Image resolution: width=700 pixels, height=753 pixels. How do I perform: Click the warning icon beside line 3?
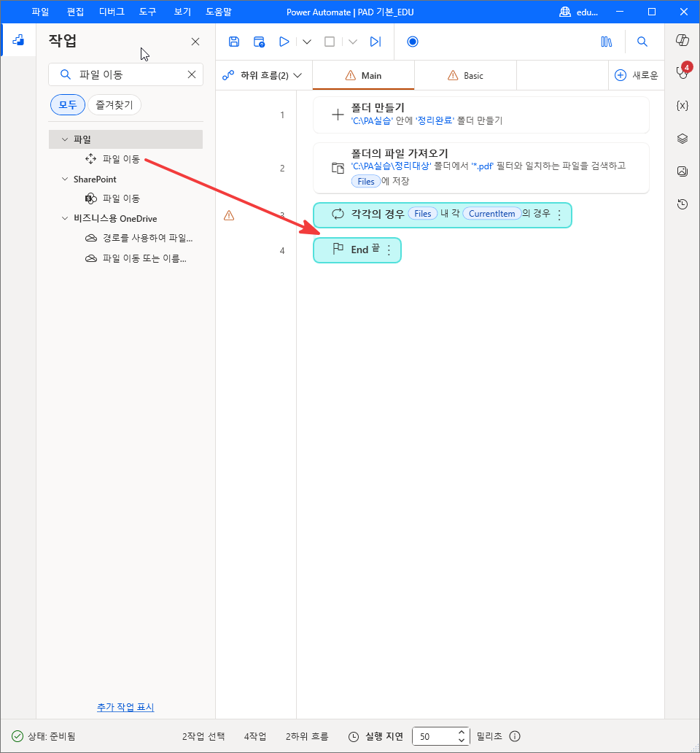click(230, 216)
